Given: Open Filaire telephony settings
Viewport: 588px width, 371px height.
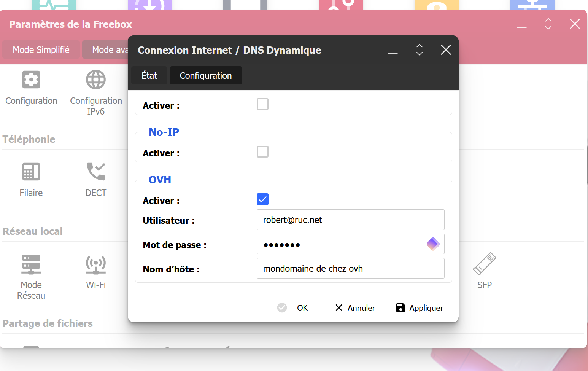Looking at the screenshot, I should pos(31,172).
